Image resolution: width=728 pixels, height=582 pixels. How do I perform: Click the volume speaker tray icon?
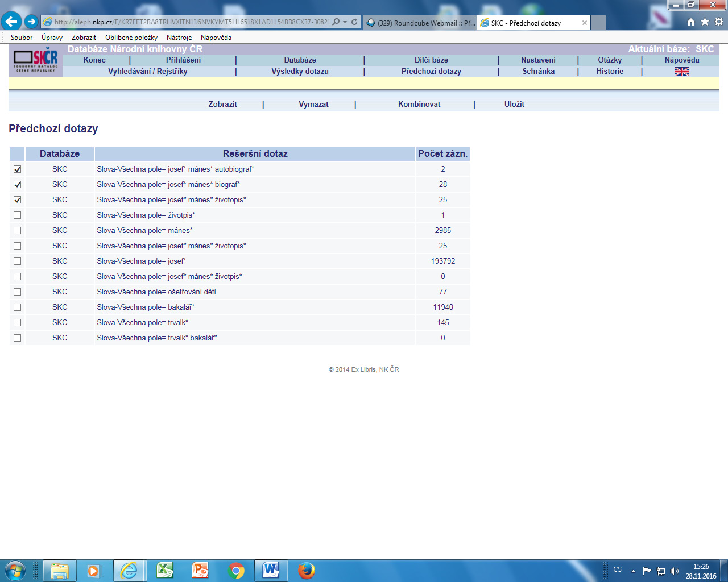[675, 571]
